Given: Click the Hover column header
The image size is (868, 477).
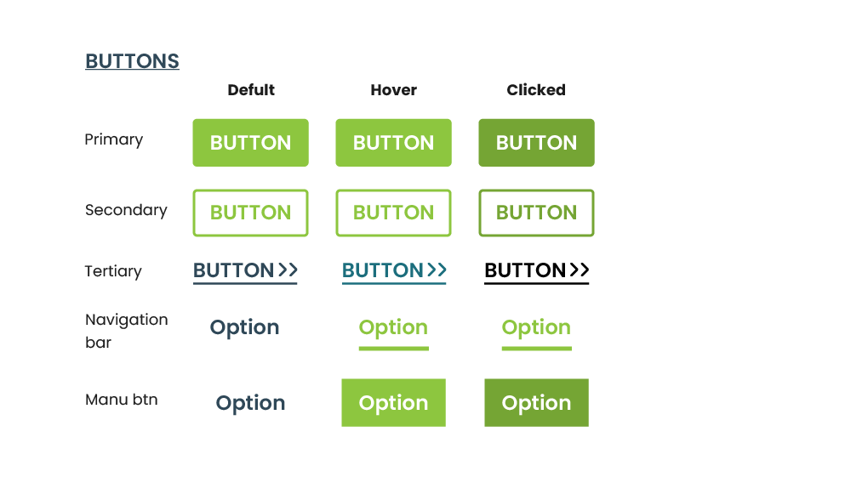Looking at the screenshot, I should [393, 90].
